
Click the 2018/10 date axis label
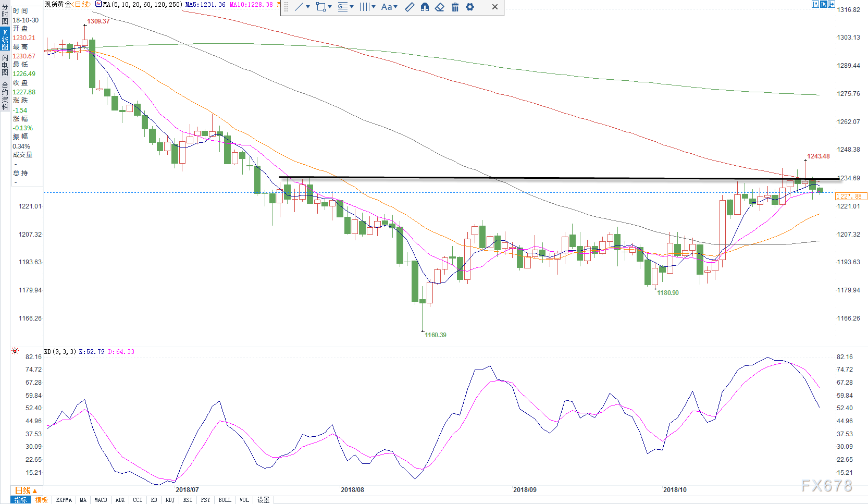point(675,490)
